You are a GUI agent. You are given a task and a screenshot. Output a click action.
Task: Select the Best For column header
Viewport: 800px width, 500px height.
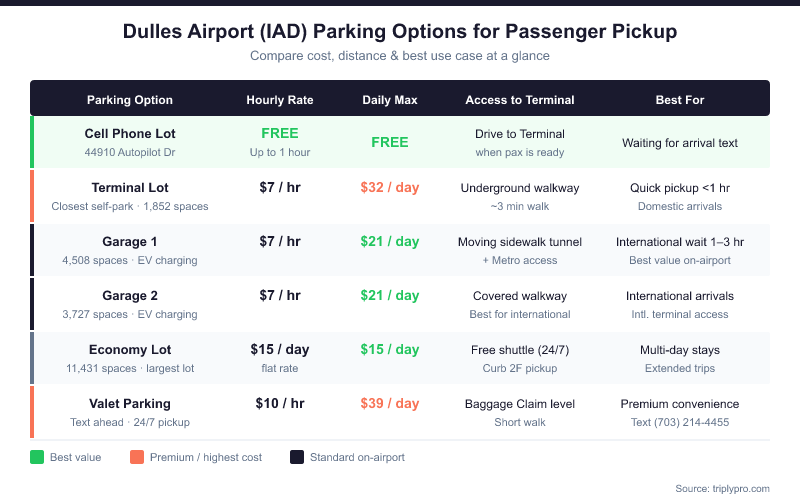click(x=680, y=100)
